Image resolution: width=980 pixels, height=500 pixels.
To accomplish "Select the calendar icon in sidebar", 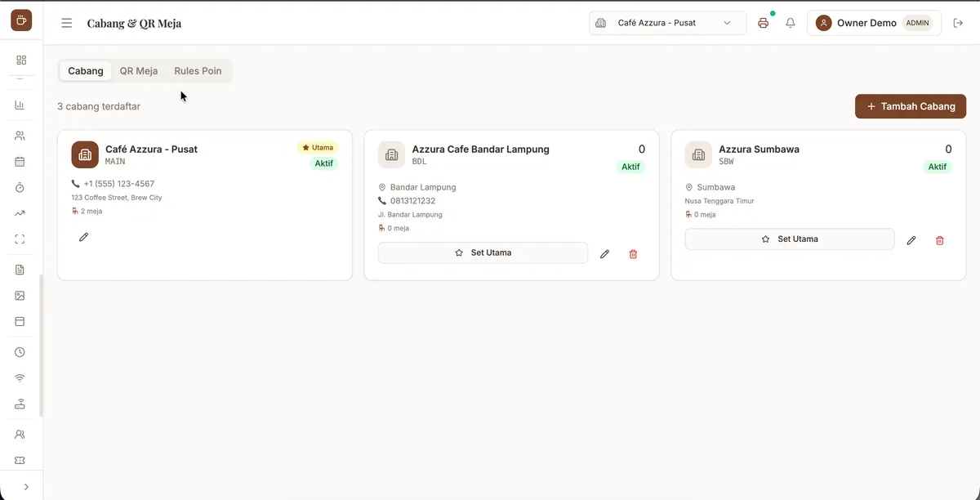I will tap(20, 162).
